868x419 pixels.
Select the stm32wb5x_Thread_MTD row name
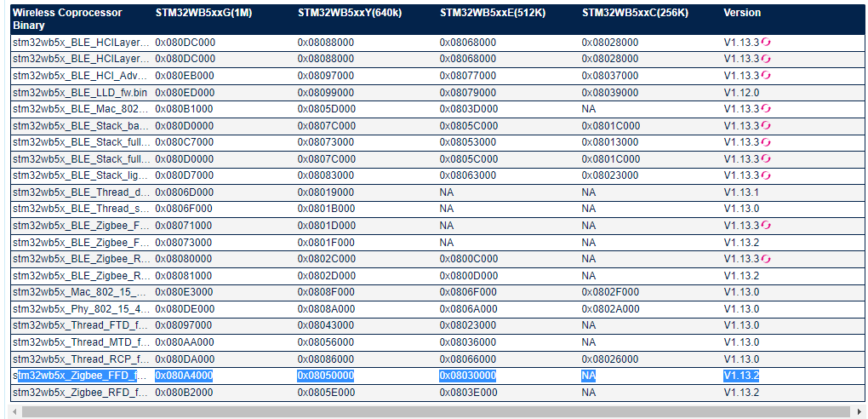pos(81,342)
